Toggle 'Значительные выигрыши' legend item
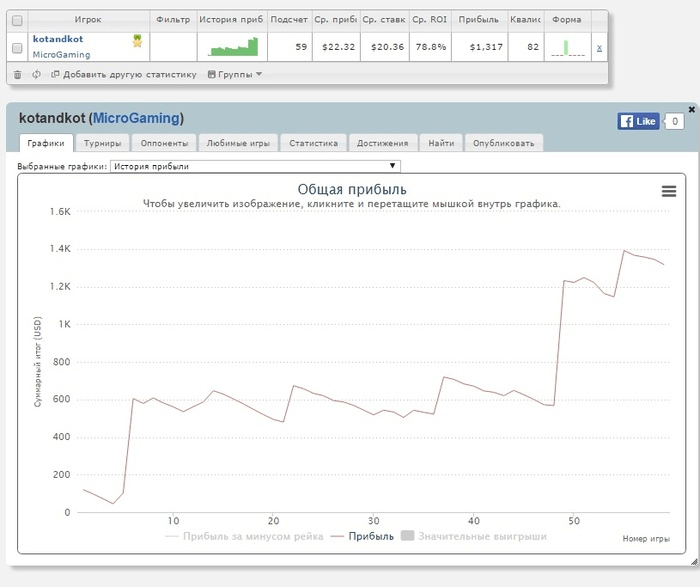 [473, 536]
